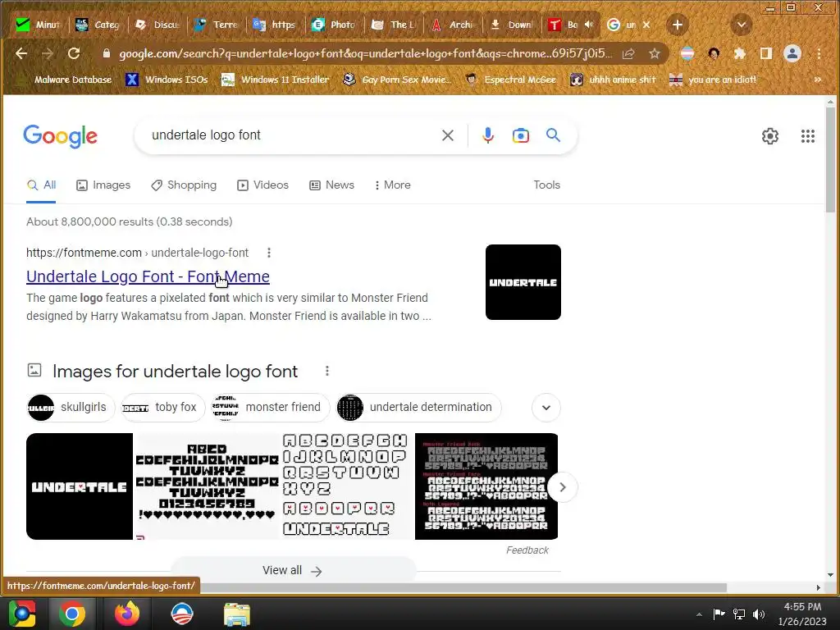This screenshot has height=630, width=840.
Task: Open the share page icon in address bar
Action: click(628, 53)
